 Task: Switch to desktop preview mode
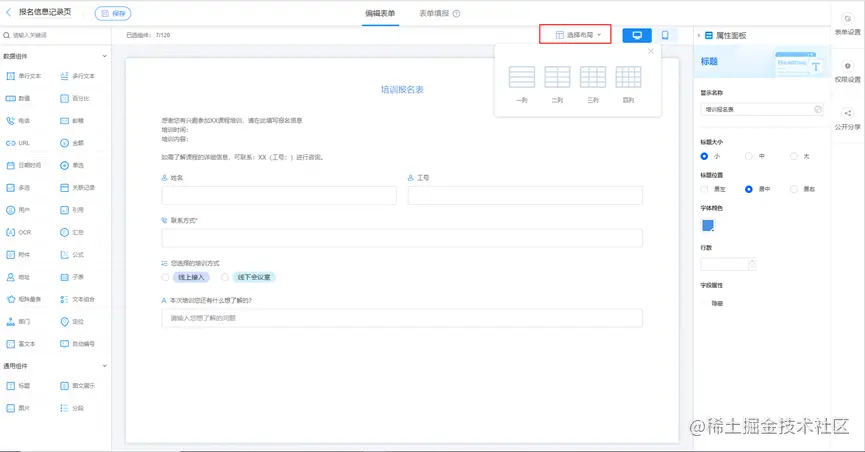pos(637,35)
